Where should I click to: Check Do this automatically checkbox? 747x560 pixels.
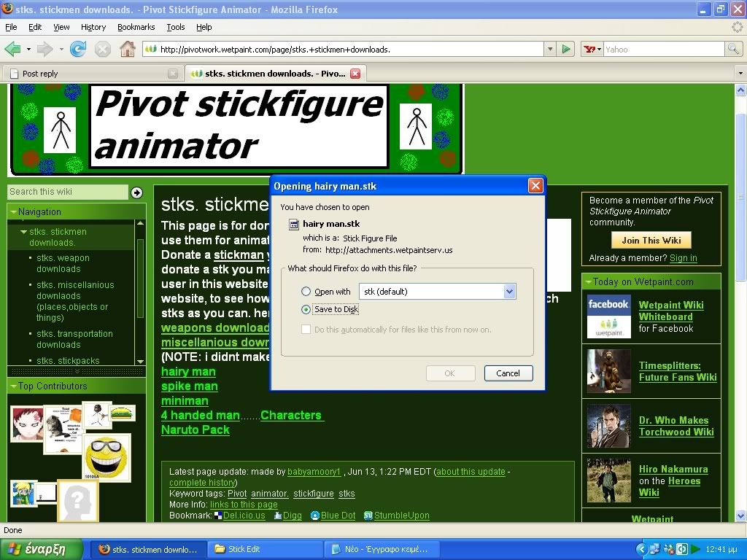pos(306,330)
